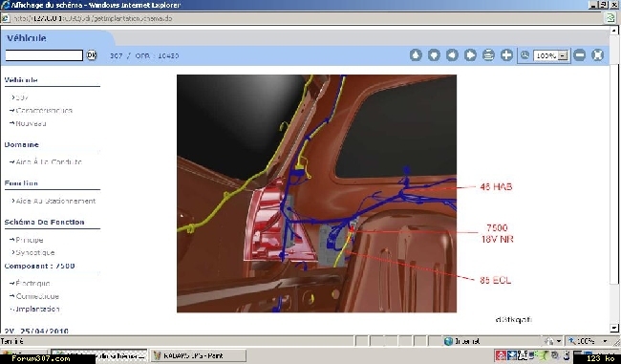Select the Principe schema entry

point(30,240)
